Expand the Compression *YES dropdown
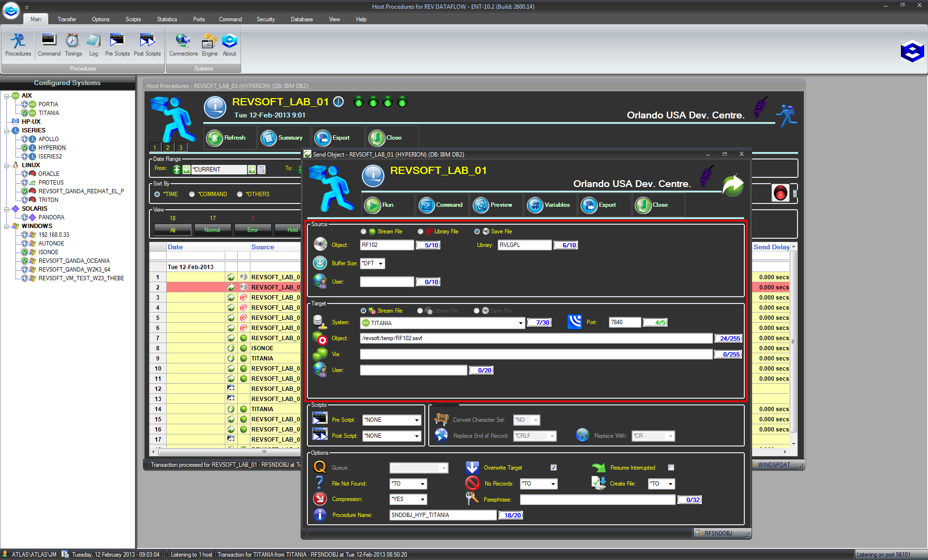This screenshot has height=560, width=928. click(422, 500)
